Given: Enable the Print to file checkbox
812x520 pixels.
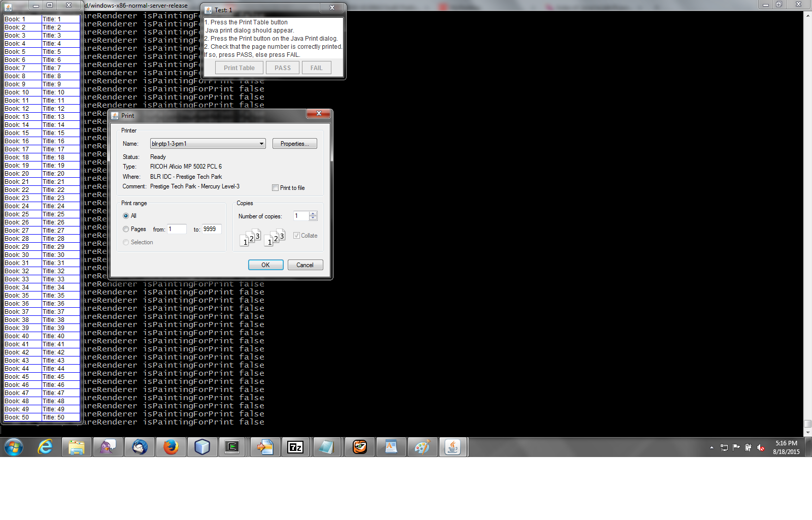Looking at the screenshot, I should 276,188.
